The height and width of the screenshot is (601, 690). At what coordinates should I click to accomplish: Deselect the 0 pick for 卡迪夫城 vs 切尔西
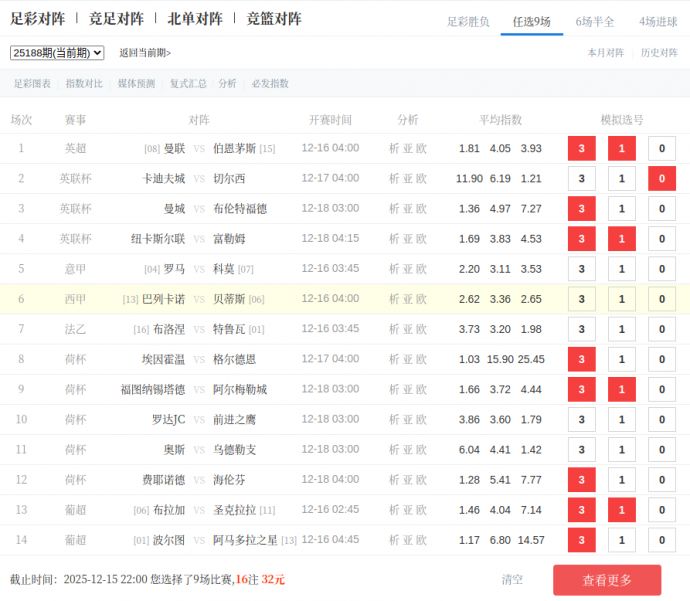[x=661, y=179]
